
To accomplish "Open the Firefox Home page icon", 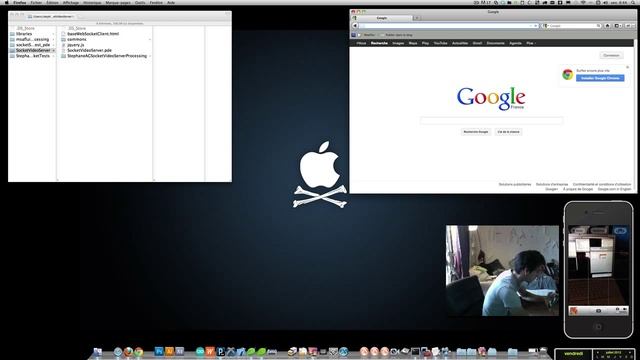I will pos(607,26).
